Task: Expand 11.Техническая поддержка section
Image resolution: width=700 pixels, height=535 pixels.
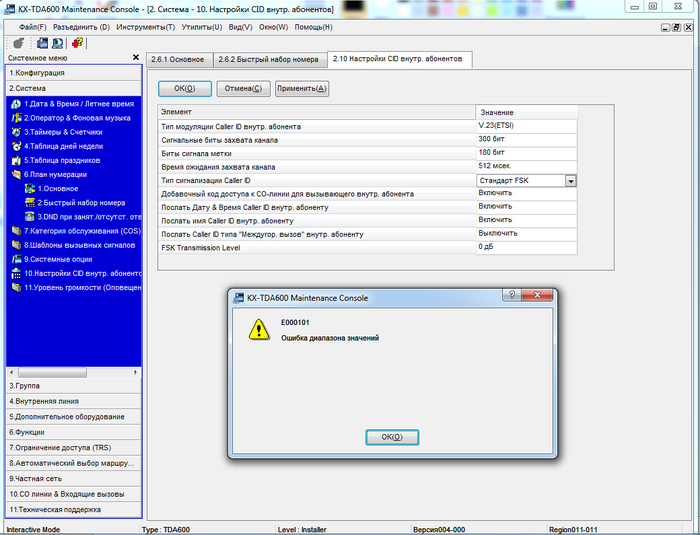Action: 74,510
